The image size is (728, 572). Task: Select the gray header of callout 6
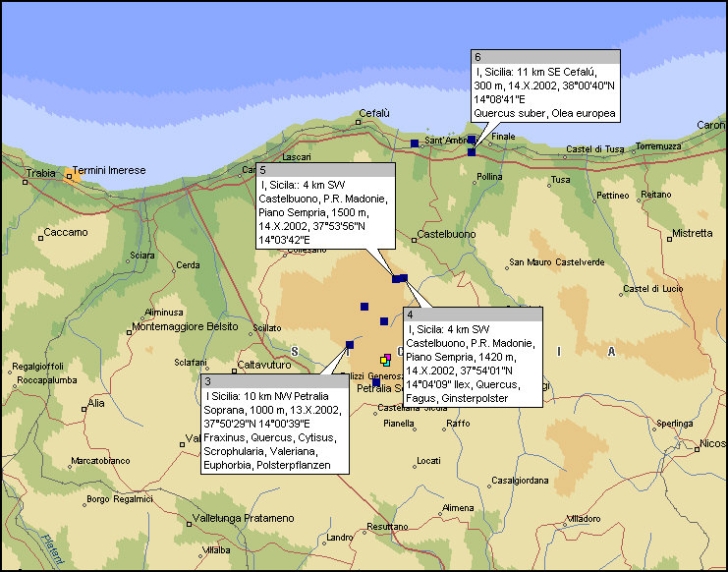pos(545,56)
